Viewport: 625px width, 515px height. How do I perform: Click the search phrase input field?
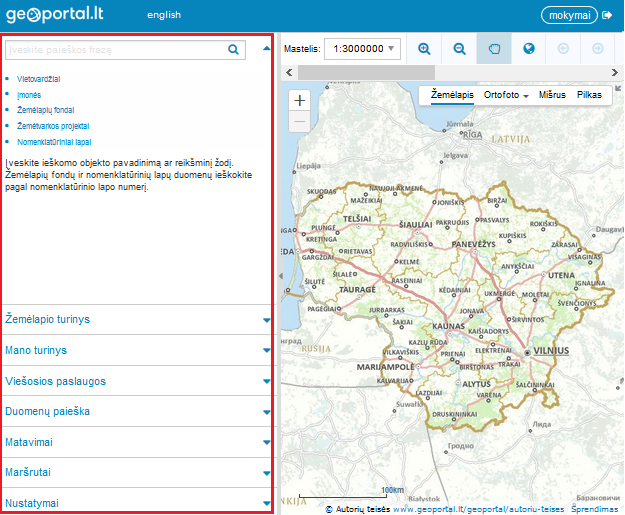click(x=115, y=49)
